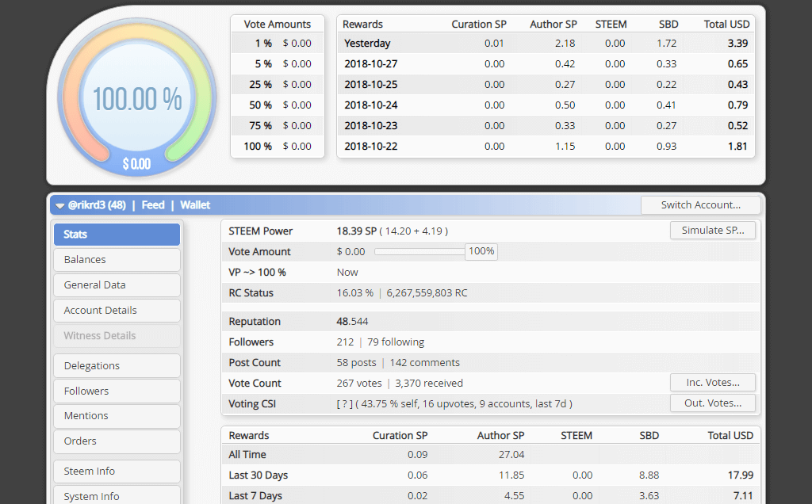Click the All Time rewards row label
The image size is (812, 504).
[x=247, y=455]
